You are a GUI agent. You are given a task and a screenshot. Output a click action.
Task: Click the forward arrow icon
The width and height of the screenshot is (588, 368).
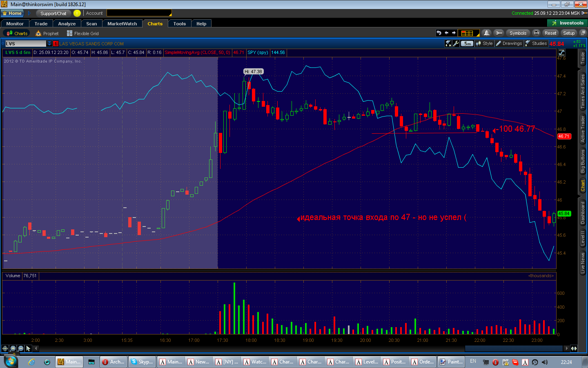[453, 33]
